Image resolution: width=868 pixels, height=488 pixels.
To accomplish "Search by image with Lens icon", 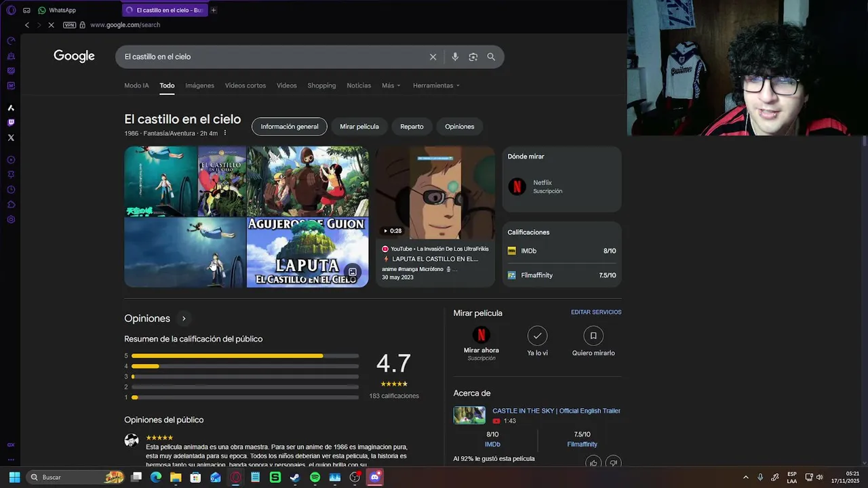I will pyautogui.click(x=473, y=57).
